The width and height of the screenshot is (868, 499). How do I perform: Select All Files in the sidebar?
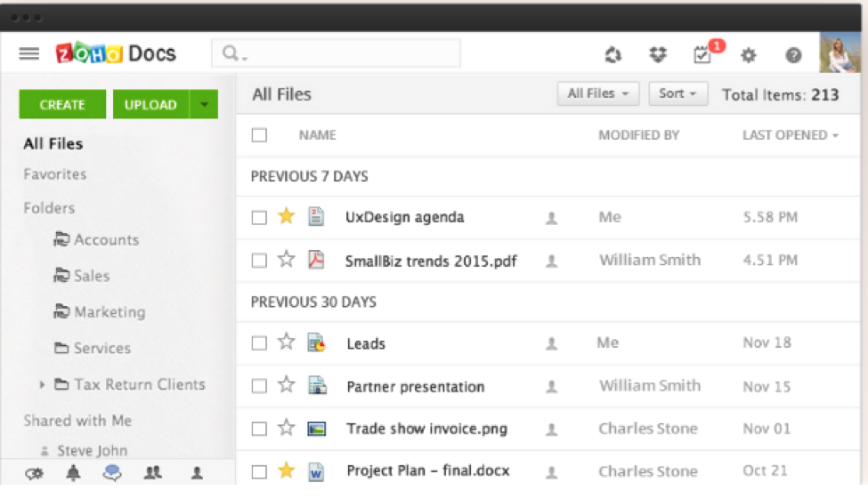pyautogui.click(x=53, y=144)
